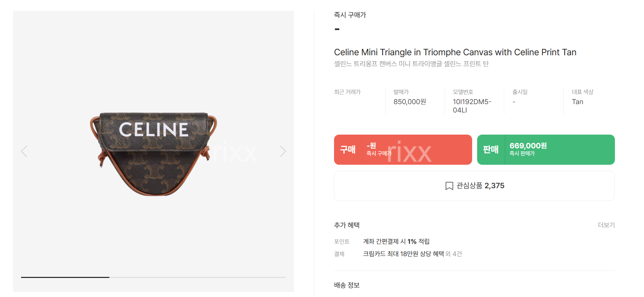
Task: Click the 크림카드 최대 18만원 benefit text
Action: pyautogui.click(x=403, y=254)
